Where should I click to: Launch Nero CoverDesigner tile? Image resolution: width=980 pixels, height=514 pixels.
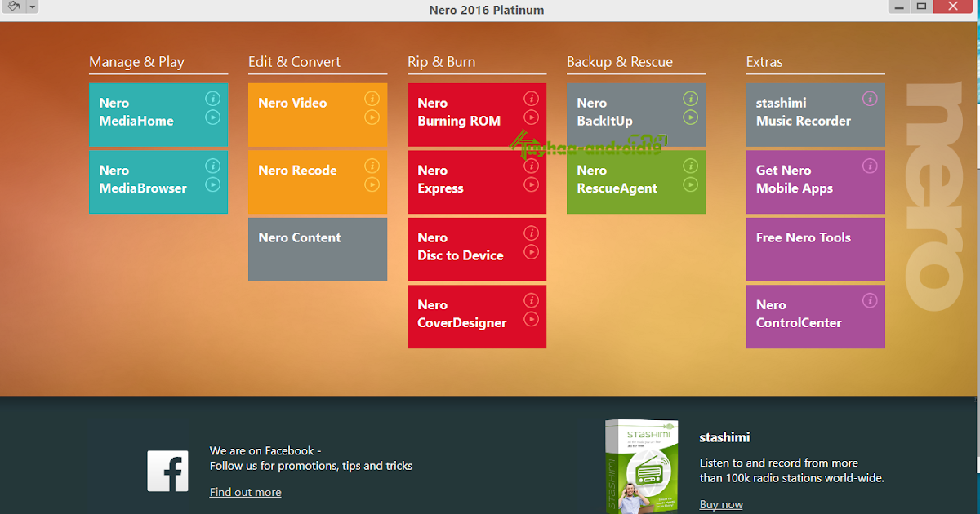(x=477, y=317)
